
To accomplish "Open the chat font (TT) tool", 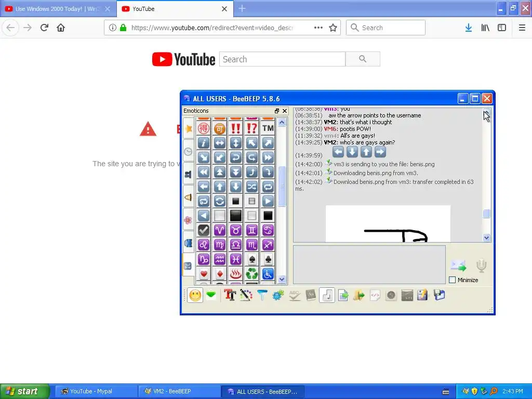I will click(x=230, y=295).
